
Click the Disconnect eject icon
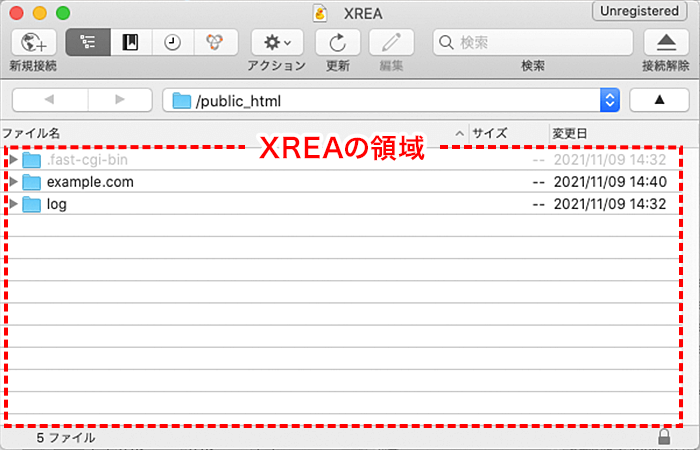pyautogui.click(x=665, y=42)
